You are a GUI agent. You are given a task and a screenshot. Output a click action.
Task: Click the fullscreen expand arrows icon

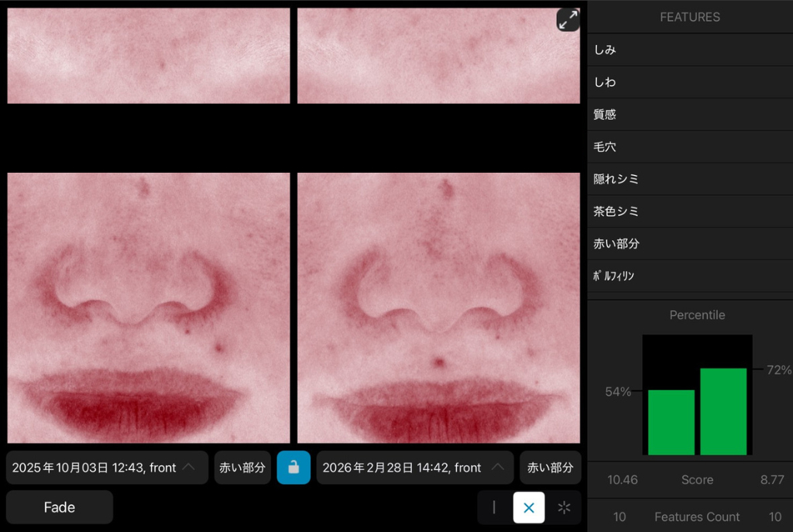point(568,19)
